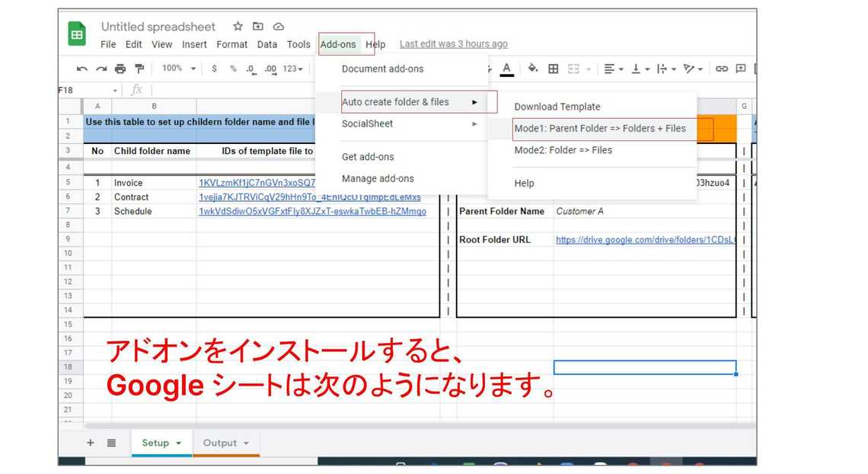This screenshot has width=868, height=474.
Task: Open the borders tool
Action: pyautogui.click(x=554, y=69)
